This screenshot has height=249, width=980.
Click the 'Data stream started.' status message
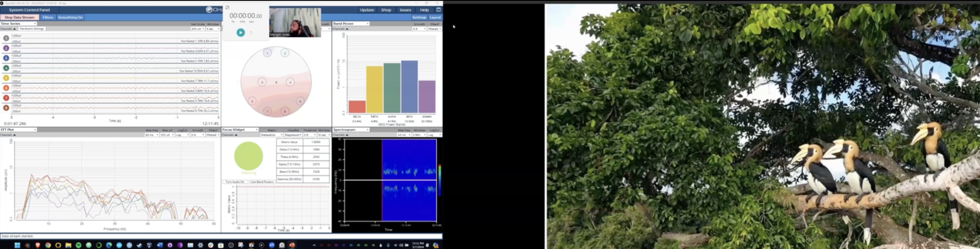tap(18, 236)
